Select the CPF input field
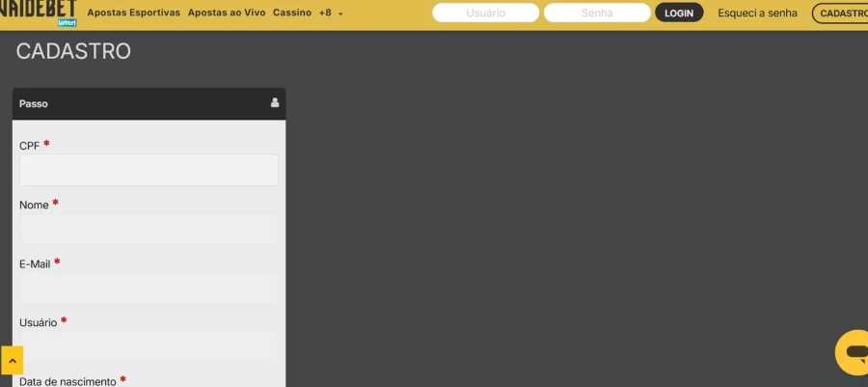The height and width of the screenshot is (387, 868). (149, 170)
